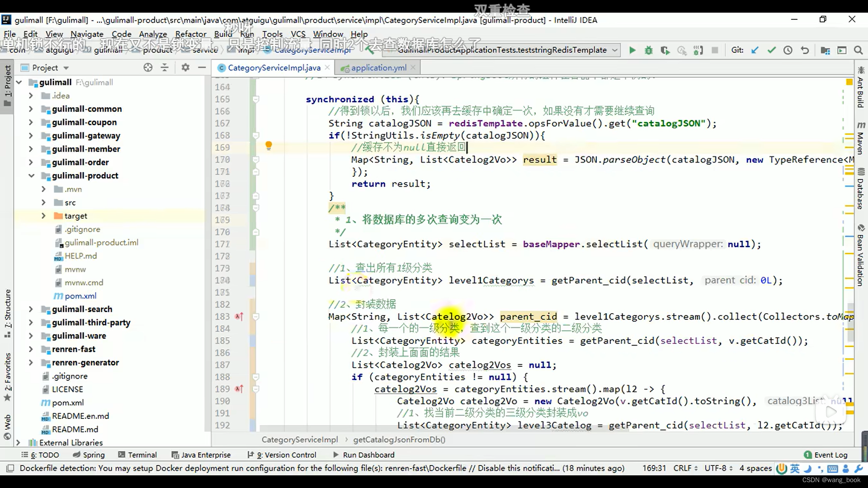
Task: Expand the src folder
Action: 43,202
